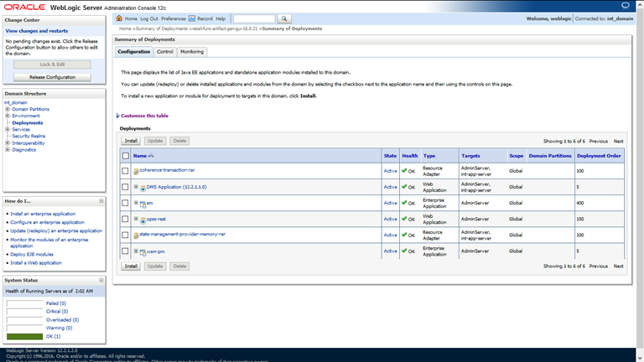Click the DMS Application web app icon
Screen dimensions: 644x362
tap(143, 189)
